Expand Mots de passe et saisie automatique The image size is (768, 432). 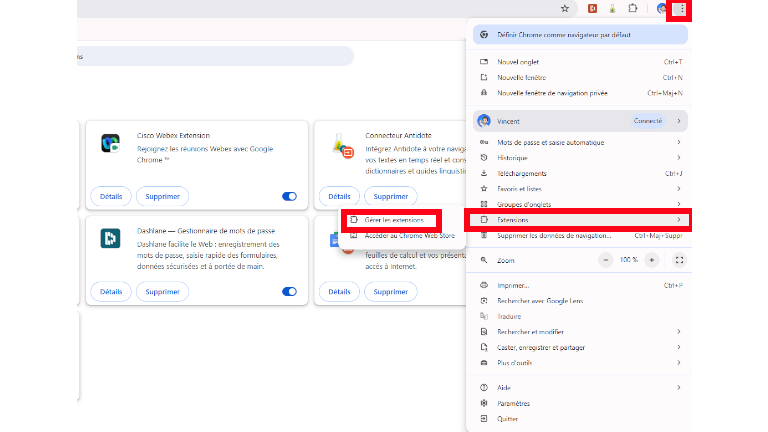point(580,142)
